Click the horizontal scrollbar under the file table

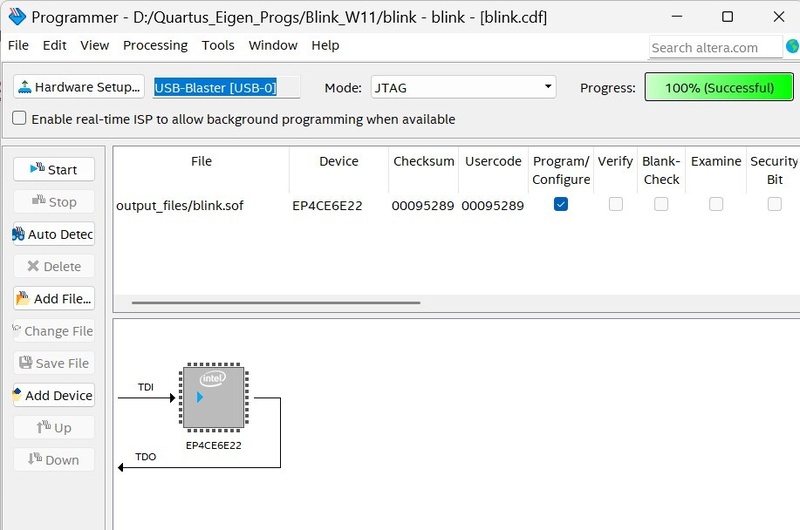(x=276, y=302)
